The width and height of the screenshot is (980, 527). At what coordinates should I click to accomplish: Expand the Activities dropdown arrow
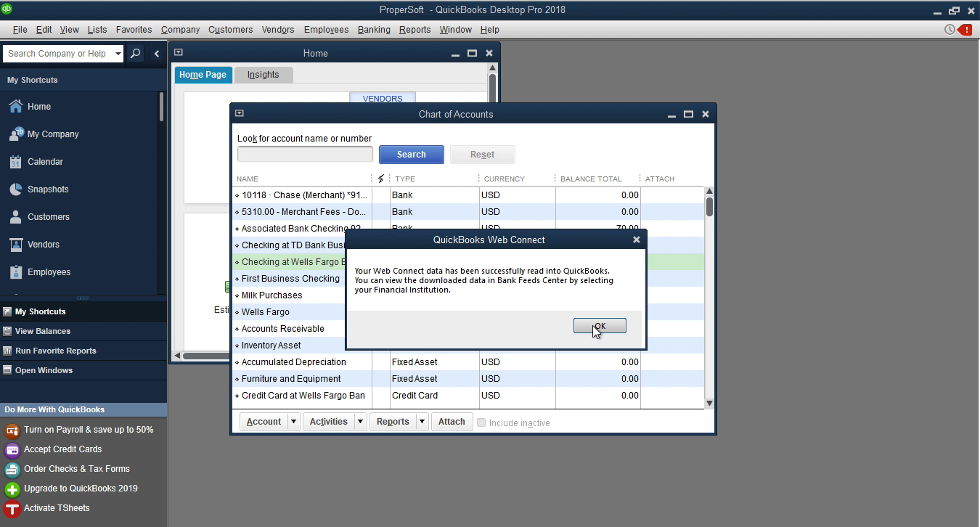point(360,422)
